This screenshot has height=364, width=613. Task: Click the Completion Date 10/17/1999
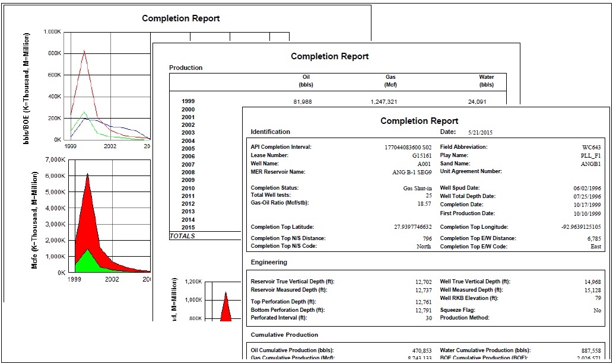(587, 205)
